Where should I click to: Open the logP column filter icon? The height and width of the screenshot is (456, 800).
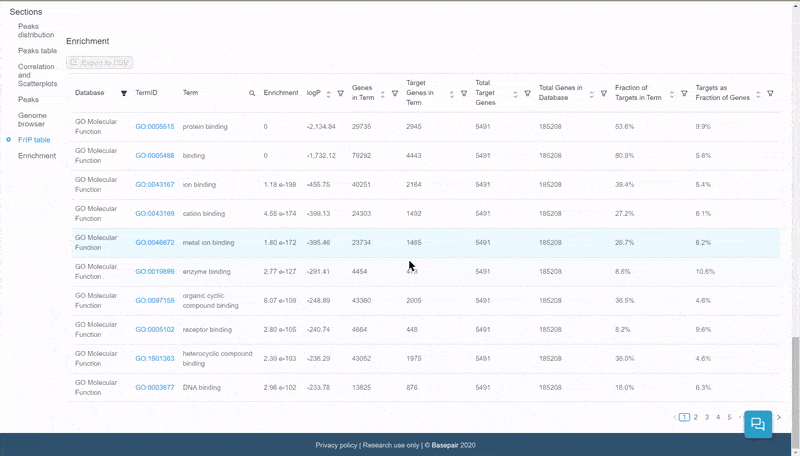pyautogui.click(x=340, y=93)
